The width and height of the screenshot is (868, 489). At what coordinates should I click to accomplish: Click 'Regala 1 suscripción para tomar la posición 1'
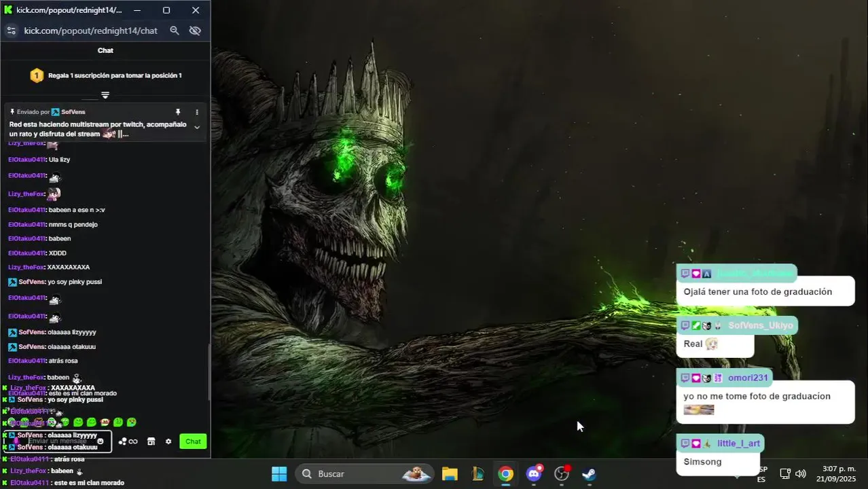(x=115, y=75)
